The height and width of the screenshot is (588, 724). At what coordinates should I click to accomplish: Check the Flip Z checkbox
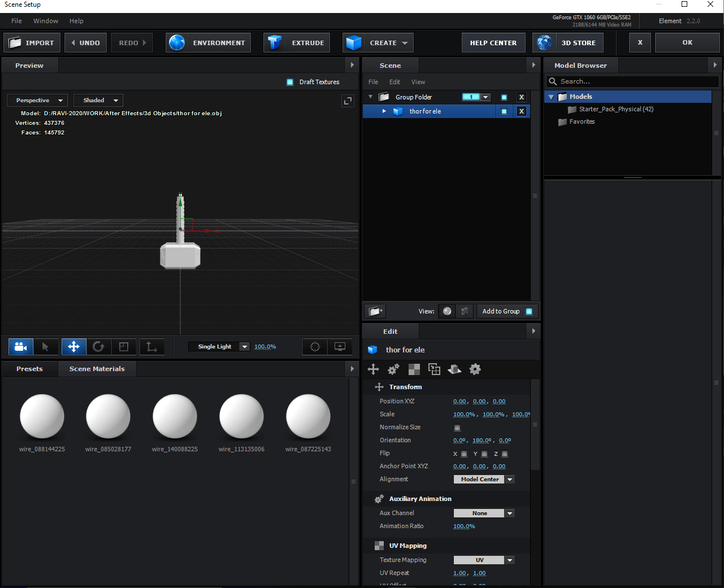point(505,454)
